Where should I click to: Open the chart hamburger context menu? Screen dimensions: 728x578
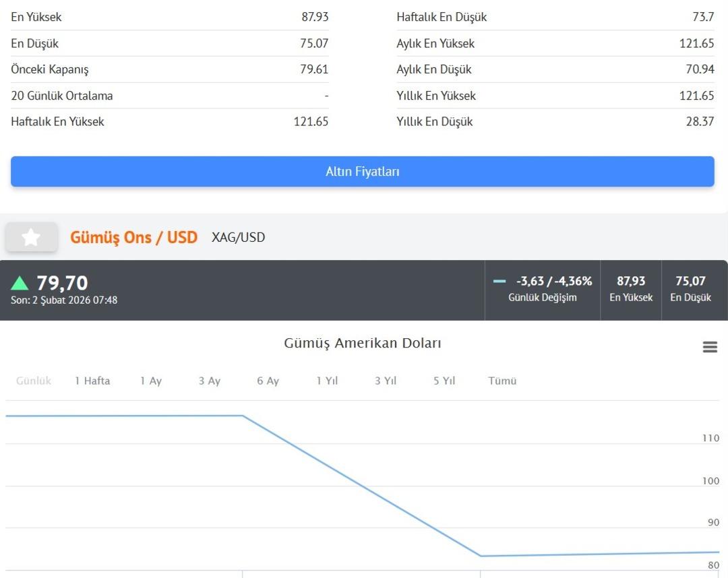pyautogui.click(x=710, y=347)
